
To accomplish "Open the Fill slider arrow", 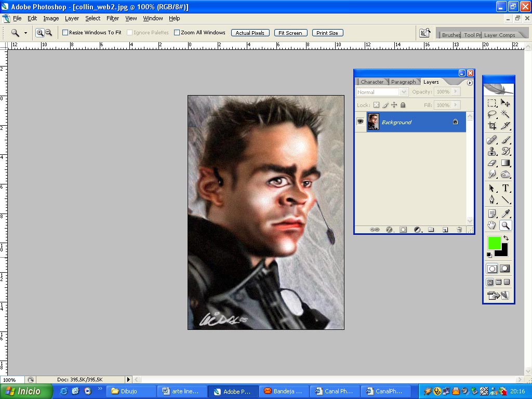I will pyautogui.click(x=456, y=105).
